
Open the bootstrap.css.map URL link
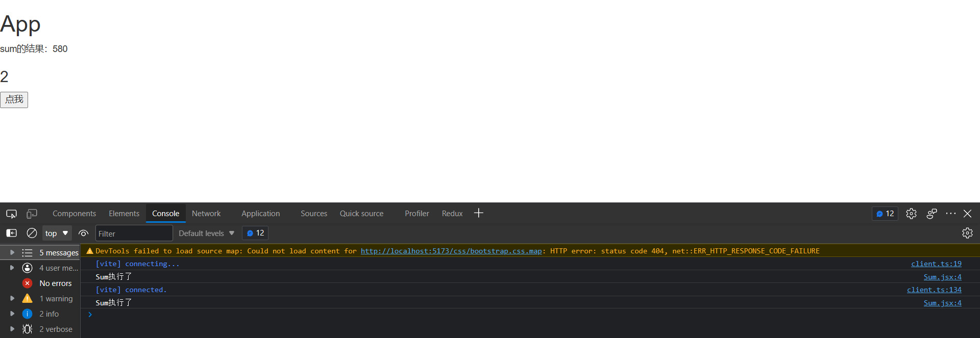point(451,251)
